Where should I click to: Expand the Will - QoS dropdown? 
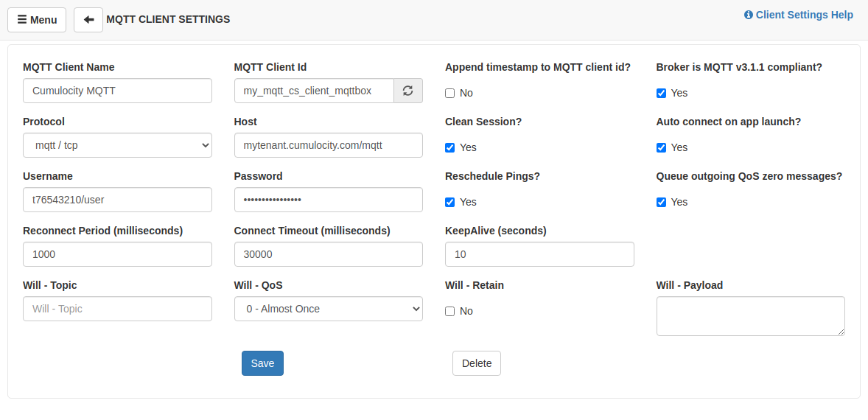point(329,309)
